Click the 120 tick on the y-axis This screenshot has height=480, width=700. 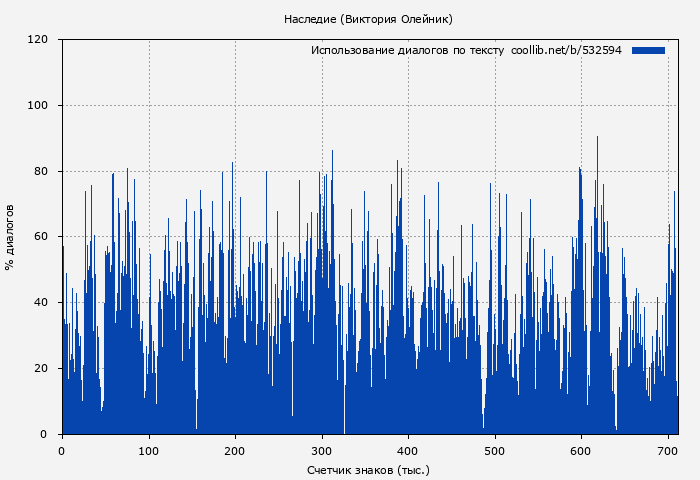(38, 40)
